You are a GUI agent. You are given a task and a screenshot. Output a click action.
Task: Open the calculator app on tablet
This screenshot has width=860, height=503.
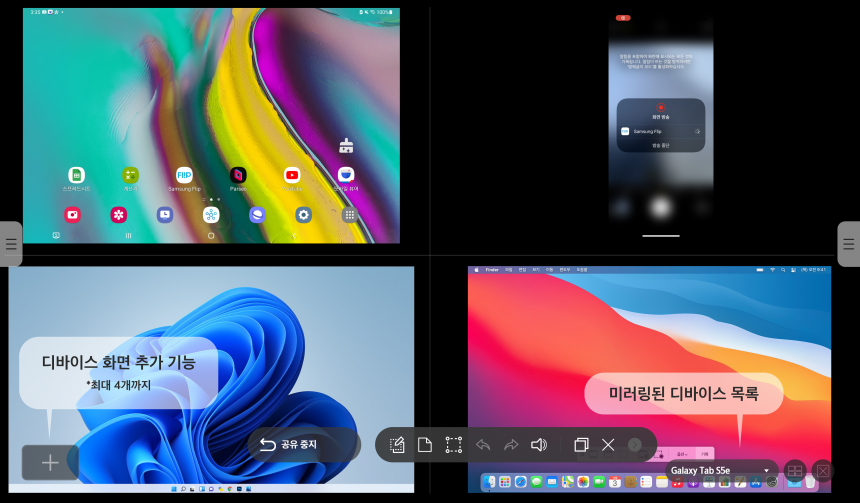pyautogui.click(x=131, y=176)
